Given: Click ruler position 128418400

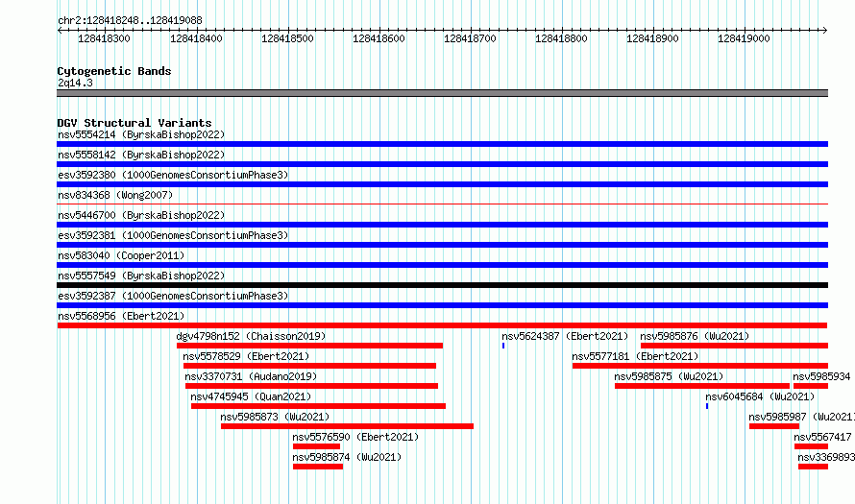Looking at the screenshot, I should [x=196, y=38].
